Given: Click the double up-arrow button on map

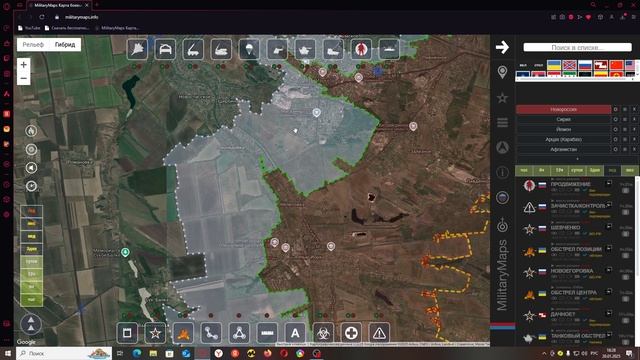Looking at the screenshot, I should point(31,324).
